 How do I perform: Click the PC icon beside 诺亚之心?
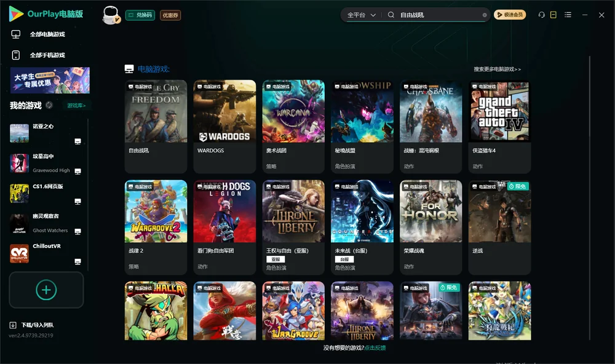(77, 141)
